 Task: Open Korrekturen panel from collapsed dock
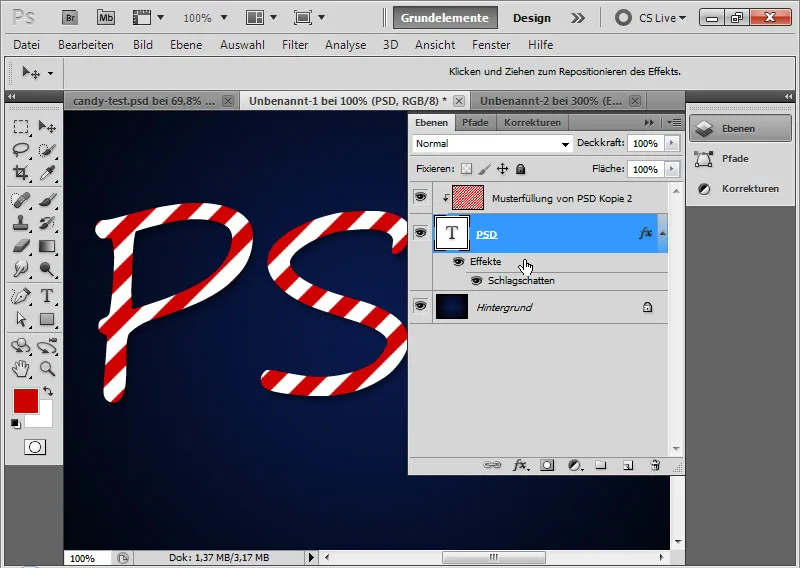[x=740, y=189]
